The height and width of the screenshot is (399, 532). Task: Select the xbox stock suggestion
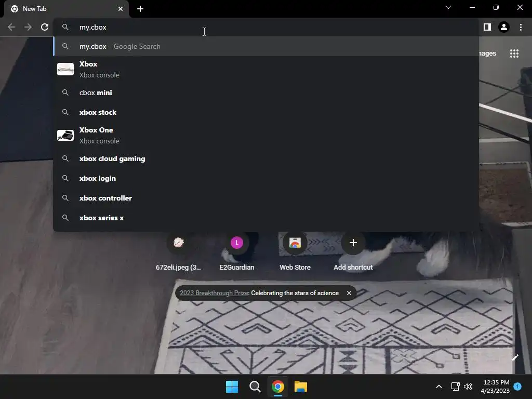pos(266,112)
